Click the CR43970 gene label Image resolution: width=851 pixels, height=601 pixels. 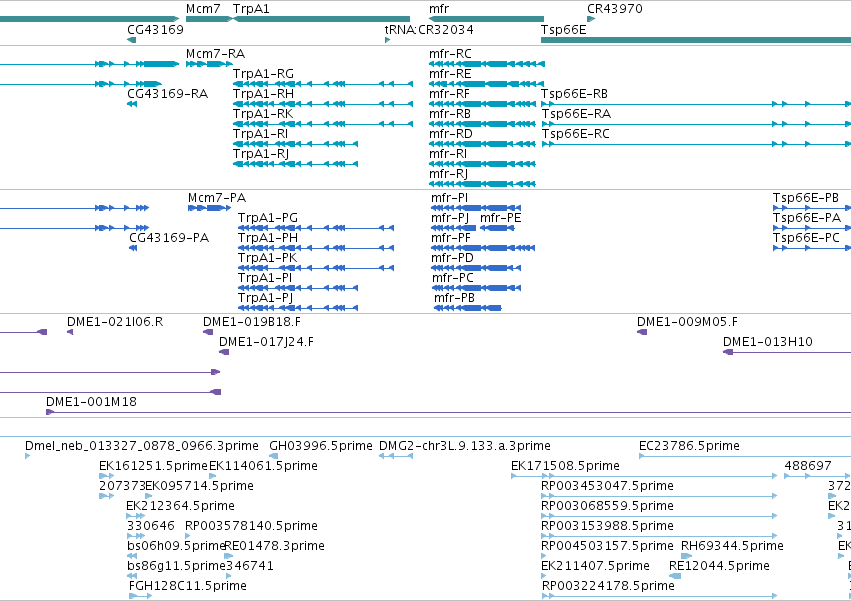click(x=614, y=9)
